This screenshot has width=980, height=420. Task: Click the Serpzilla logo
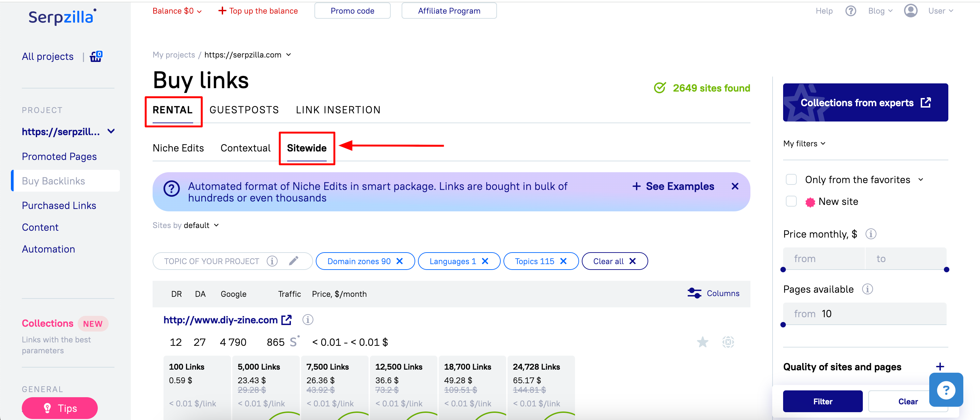tap(62, 17)
